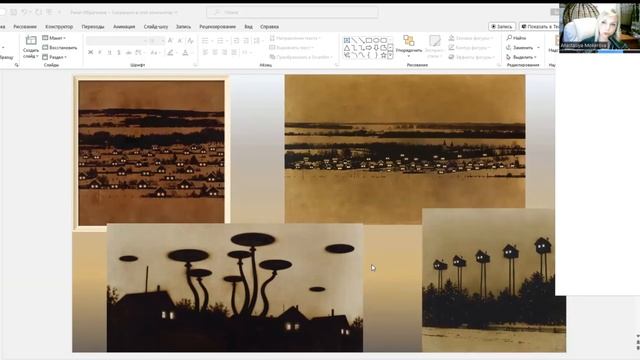Toggle bold (Ж) formatting
The height and width of the screenshot is (360, 640).
[91, 52]
